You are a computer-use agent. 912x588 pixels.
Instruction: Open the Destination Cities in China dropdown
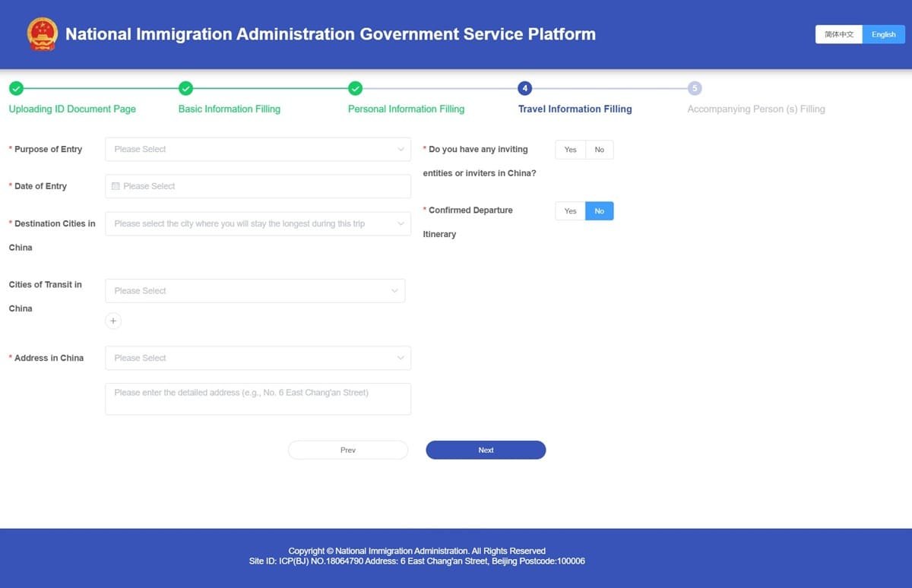pos(258,223)
